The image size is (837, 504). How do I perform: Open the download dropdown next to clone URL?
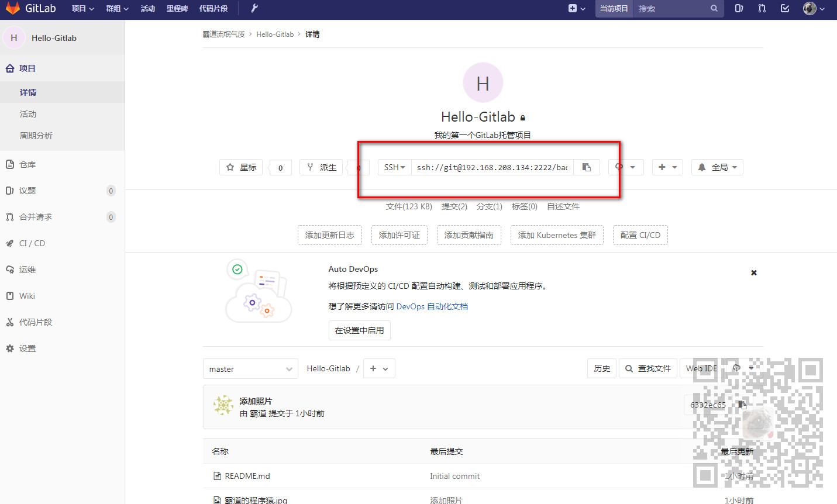[x=626, y=167]
